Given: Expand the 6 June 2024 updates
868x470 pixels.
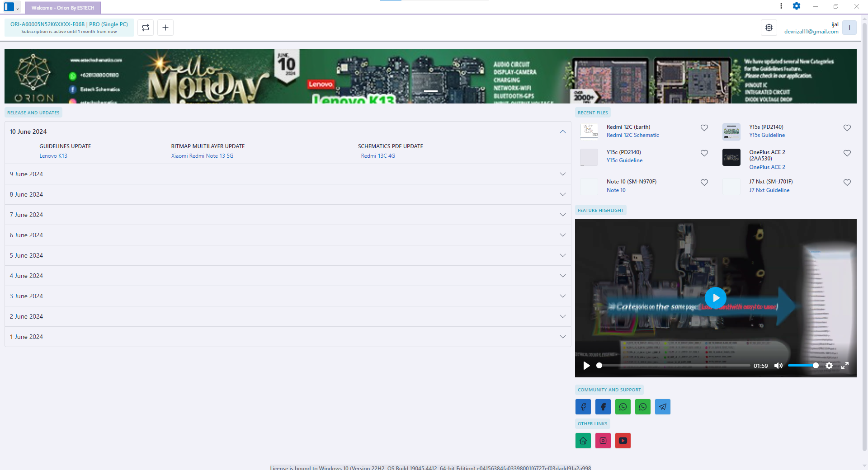Looking at the screenshot, I should 288,235.
